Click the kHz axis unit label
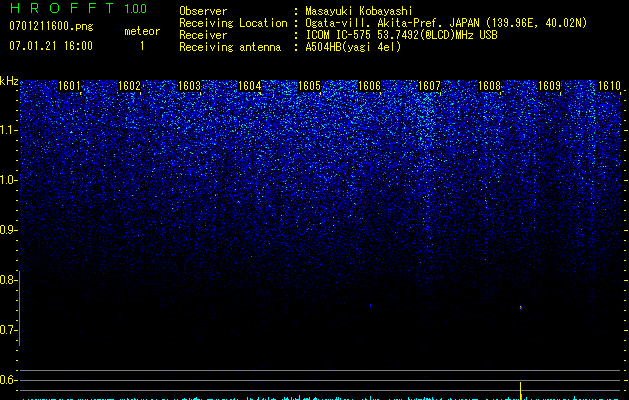This screenshot has height=400, width=629. pos(9,81)
